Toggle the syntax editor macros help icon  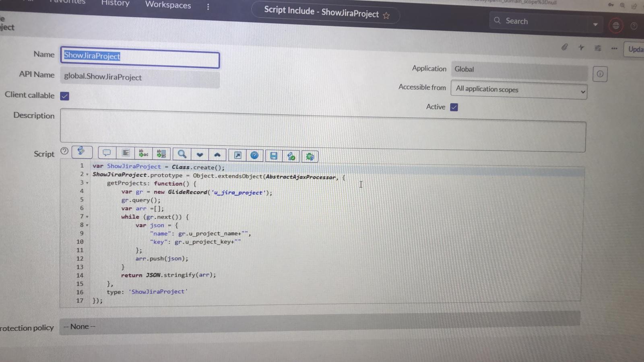pos(64,151)
